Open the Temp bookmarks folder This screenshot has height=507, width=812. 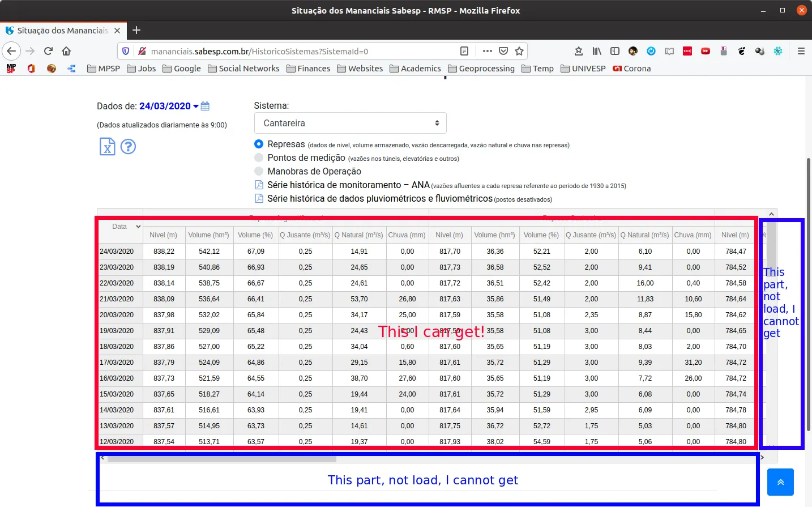[537, 69]
